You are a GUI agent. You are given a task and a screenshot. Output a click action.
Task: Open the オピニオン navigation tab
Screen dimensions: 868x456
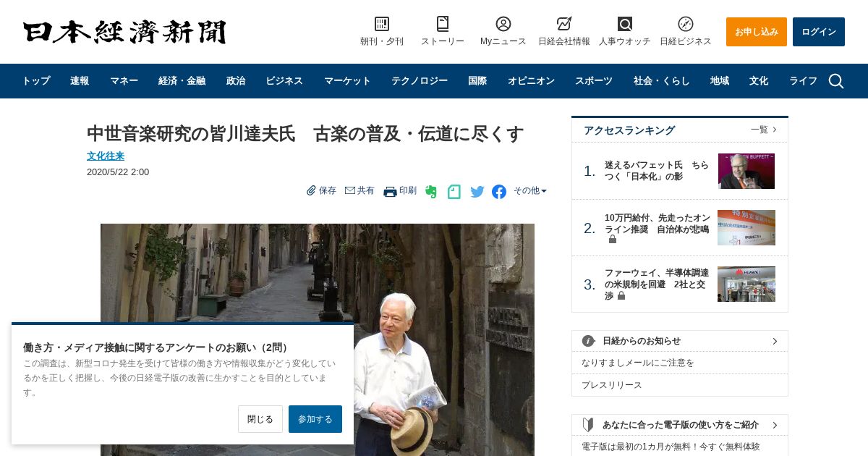(x=531, y=81)
